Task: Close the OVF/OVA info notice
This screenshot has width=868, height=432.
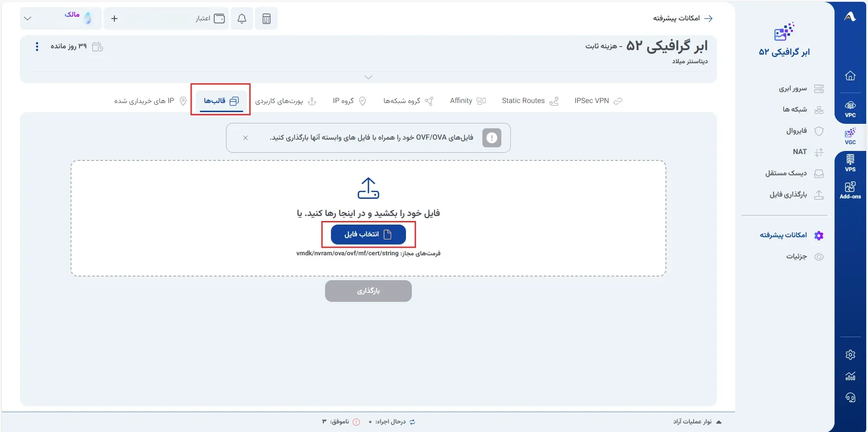Action: (245, 138)
